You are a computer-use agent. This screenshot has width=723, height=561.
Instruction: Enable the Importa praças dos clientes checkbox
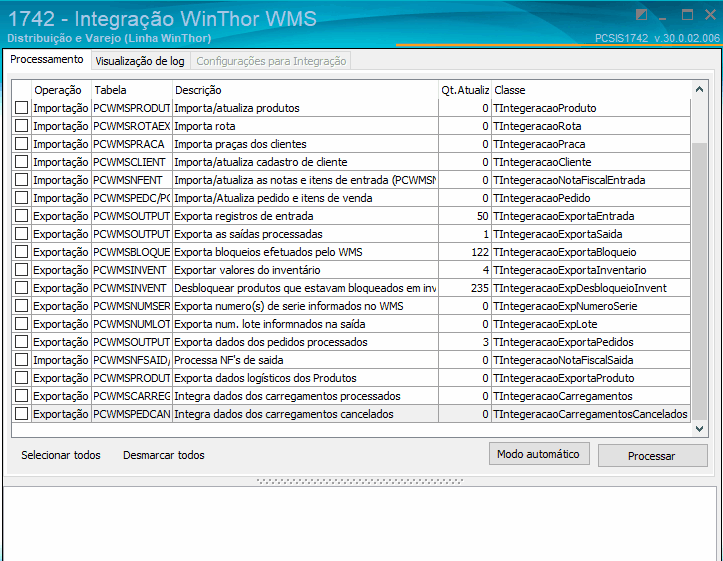[21, 144]
